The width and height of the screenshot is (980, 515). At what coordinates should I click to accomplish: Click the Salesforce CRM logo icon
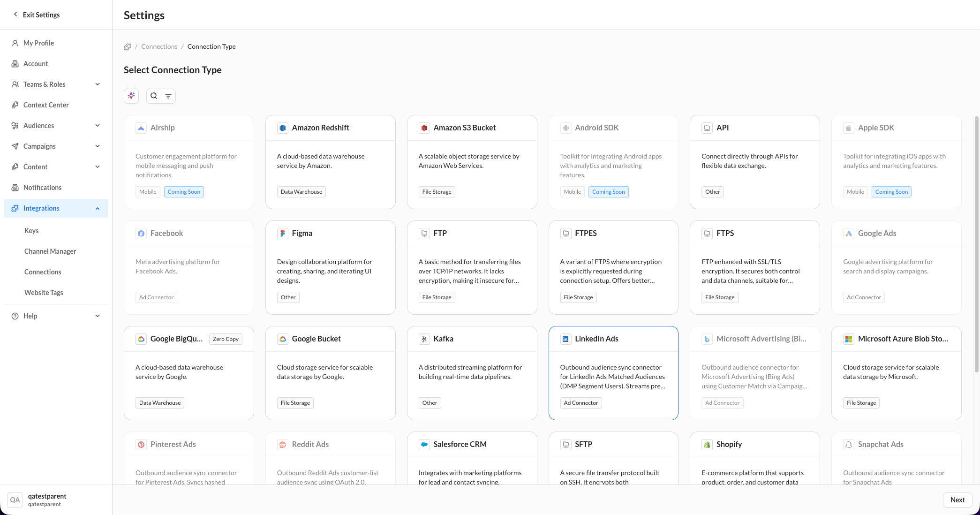pyautogui.click(x=424, y=445)
